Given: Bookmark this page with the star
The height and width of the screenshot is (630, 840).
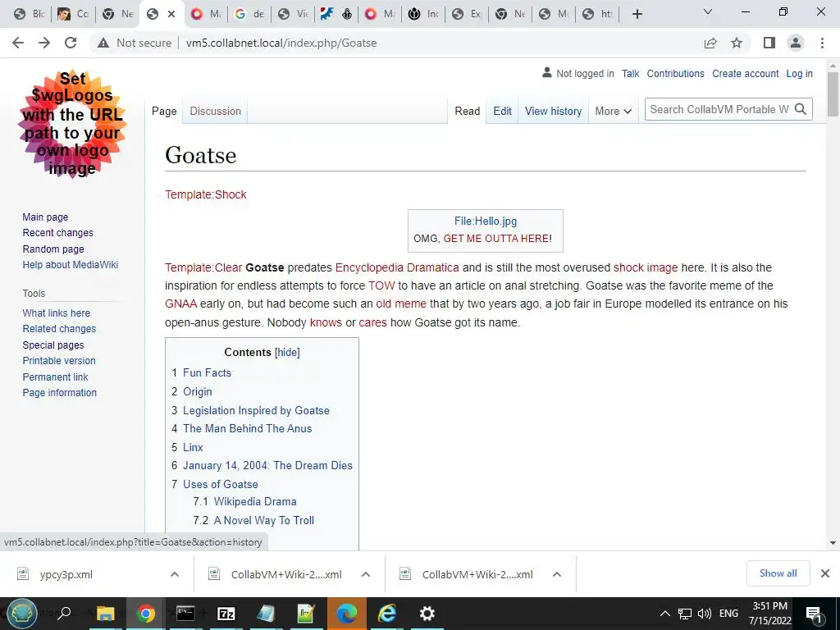Looking at the screenshot, I should 737,43.
